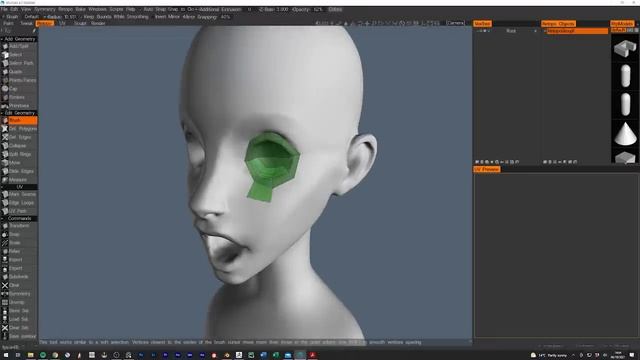Pick the U-shaped block model thumbnail
The image size is (640, 360).
[625, 48]
